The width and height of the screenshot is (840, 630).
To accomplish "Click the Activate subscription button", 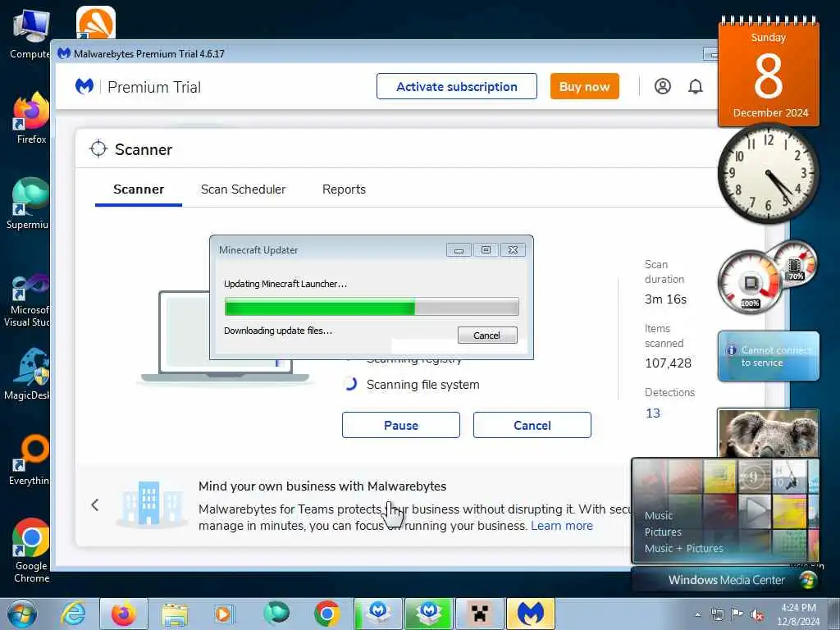I will 456,86.
